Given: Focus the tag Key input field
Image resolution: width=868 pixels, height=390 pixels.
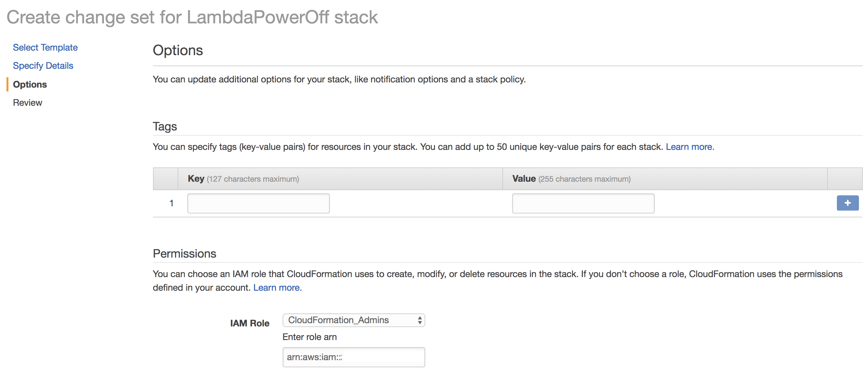Looking at the screenshot, I should click(x=258, y=203).
